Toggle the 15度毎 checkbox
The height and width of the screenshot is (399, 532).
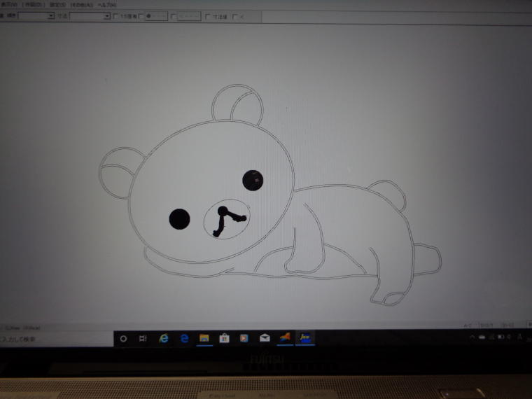(115, 16)
